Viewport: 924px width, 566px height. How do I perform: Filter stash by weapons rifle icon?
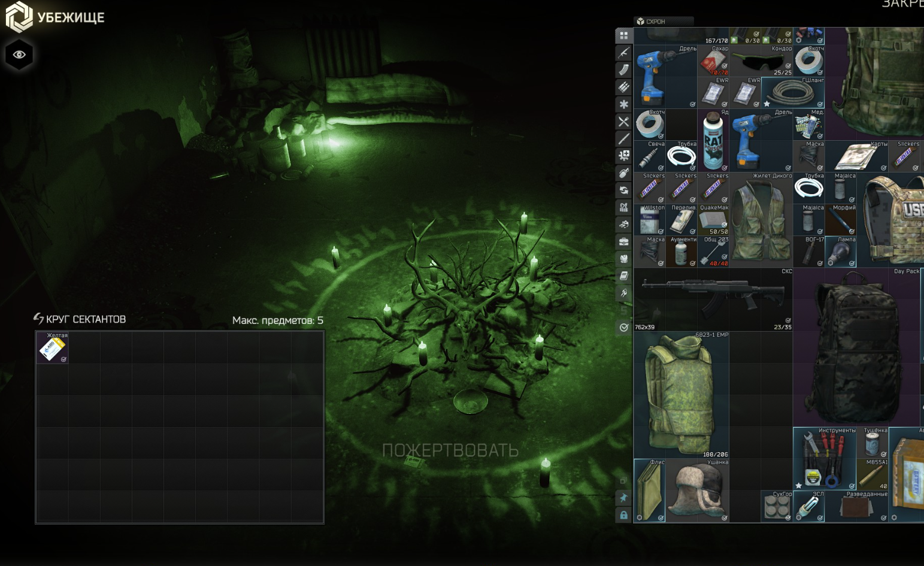click(624, 53)
